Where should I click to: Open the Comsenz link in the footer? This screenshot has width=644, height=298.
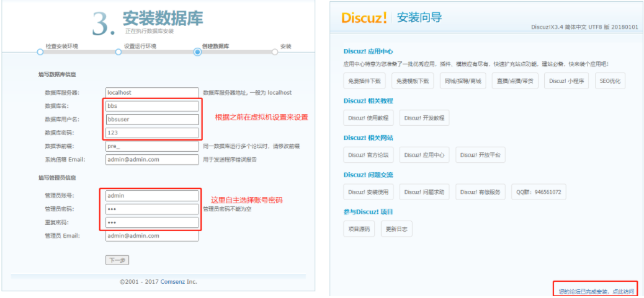172,282
